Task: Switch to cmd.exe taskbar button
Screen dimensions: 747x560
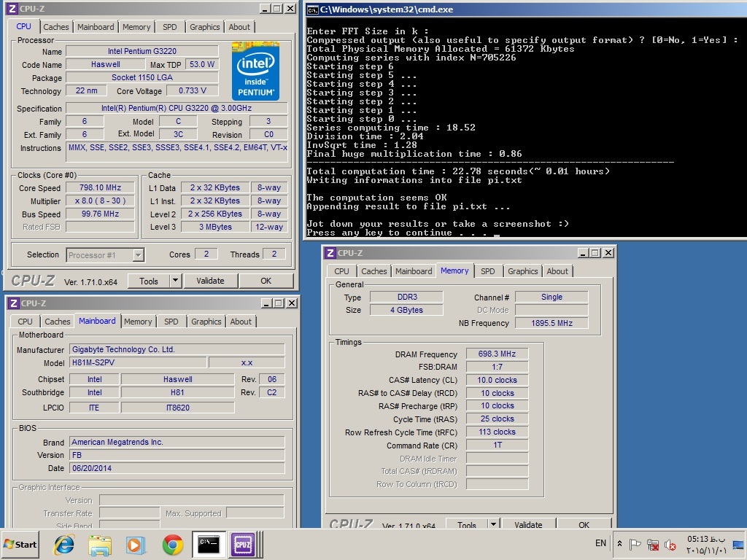Action: tap(209, 544)
